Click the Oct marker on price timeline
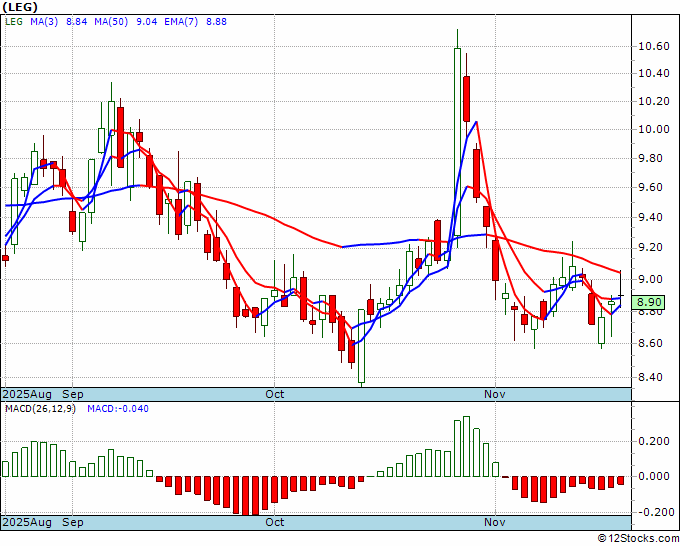The height and width of the screenshot is (546, 680). point(275,394)
